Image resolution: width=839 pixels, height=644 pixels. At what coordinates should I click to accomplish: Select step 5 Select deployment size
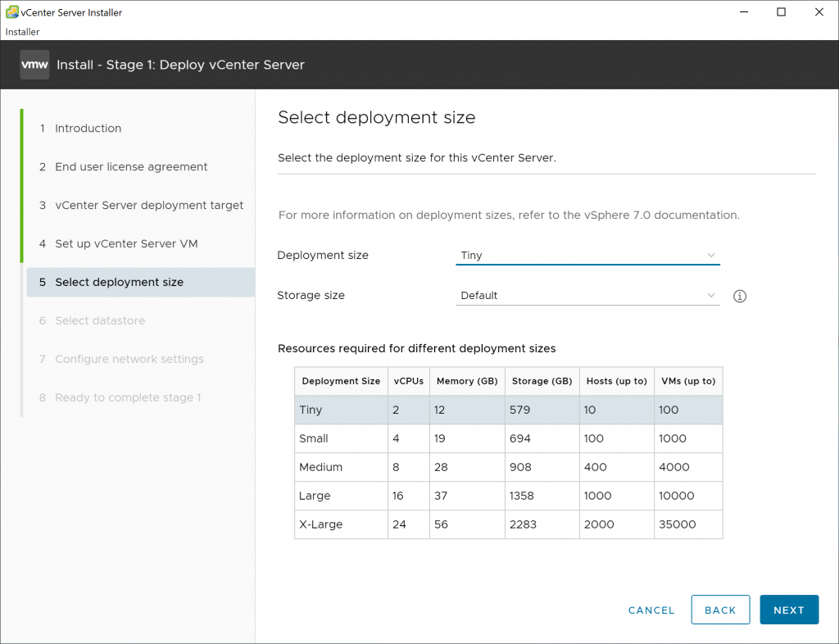[141, 282]
